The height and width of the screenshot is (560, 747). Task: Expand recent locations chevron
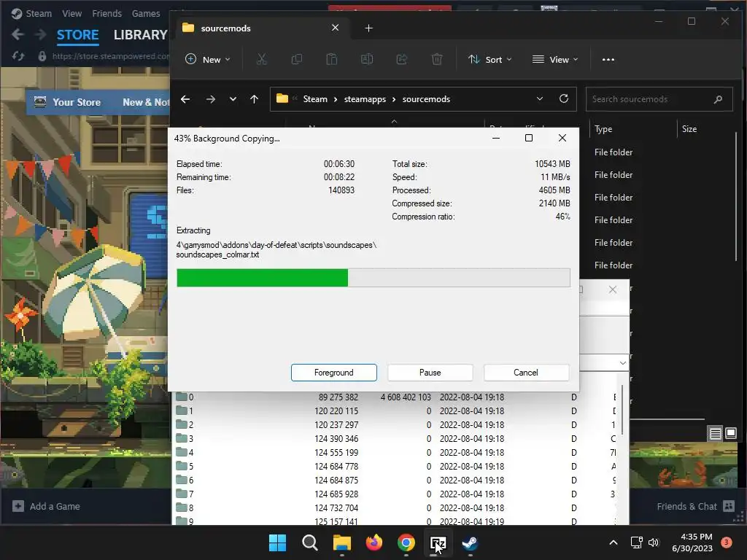tap(233, 99)
